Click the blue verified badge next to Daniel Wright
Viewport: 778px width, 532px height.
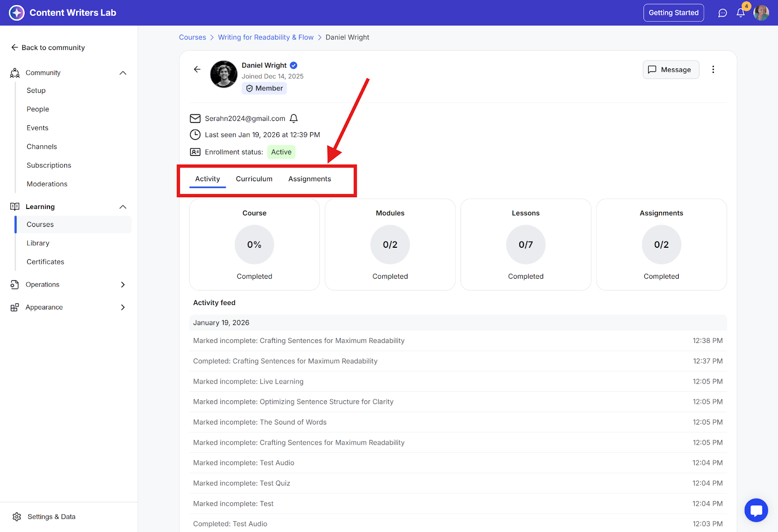tap(294, 65)
